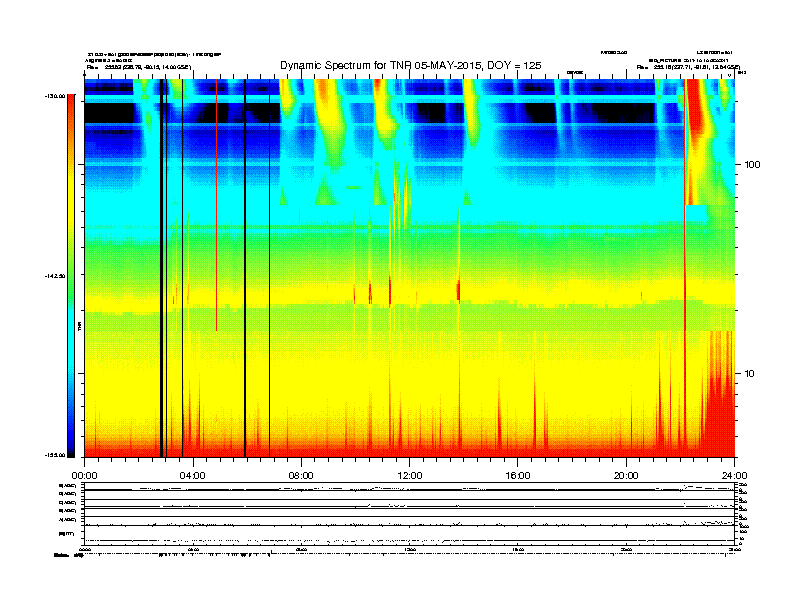Click the thin red spike near 05:00
This screenshot has width=792, height=612.
(216, 220)
